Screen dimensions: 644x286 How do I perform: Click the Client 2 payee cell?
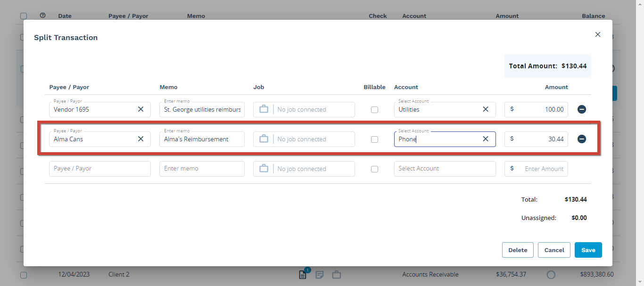pos(119,274)
